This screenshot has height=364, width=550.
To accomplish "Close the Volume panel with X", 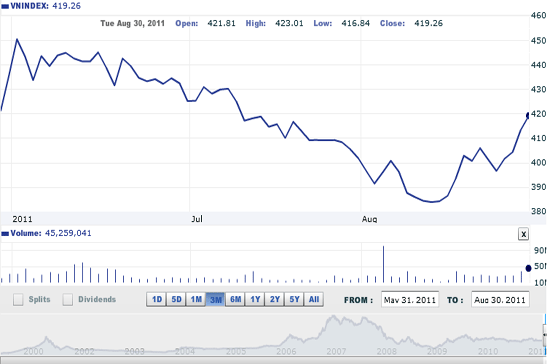I will tap(523, 234).
